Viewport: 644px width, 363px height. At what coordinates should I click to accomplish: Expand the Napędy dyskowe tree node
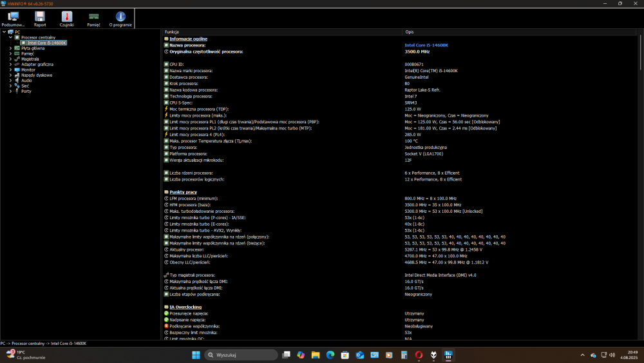tap(10, 75)
